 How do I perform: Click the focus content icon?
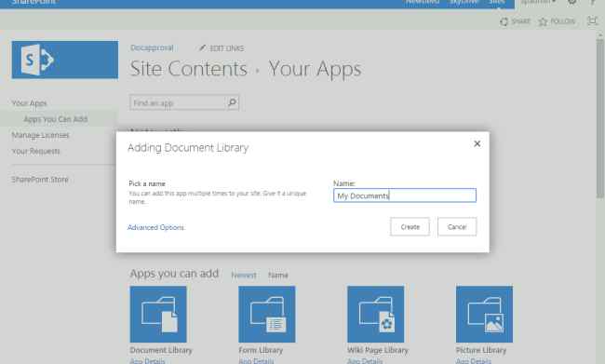(x=592, y=20)
